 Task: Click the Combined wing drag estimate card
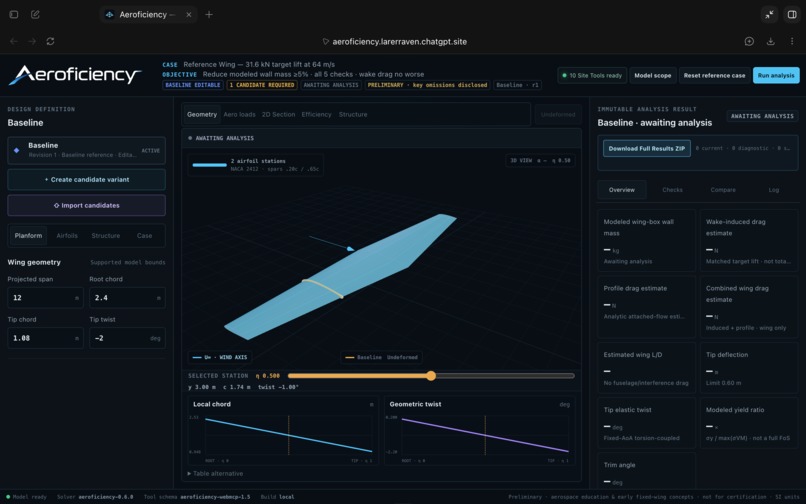749,307
